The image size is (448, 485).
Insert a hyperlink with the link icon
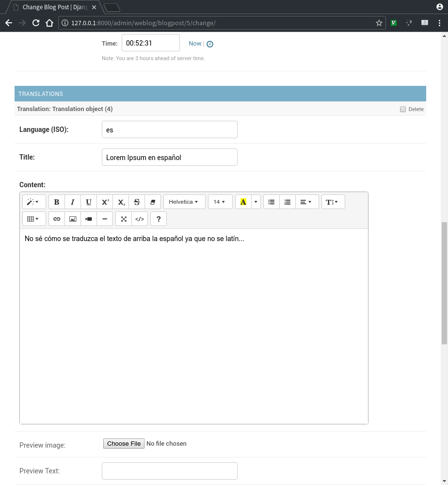(57, 219)
